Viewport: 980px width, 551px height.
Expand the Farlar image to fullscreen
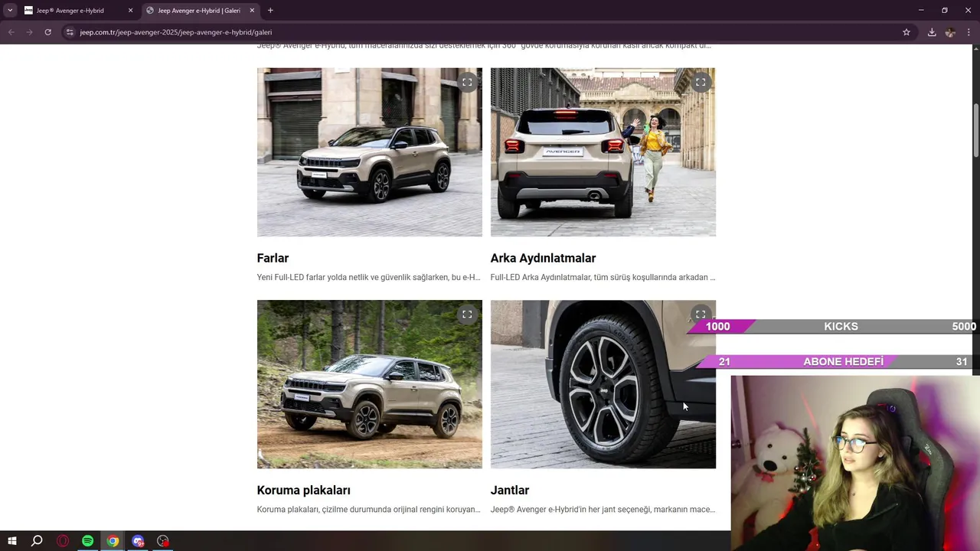[467, 82]
